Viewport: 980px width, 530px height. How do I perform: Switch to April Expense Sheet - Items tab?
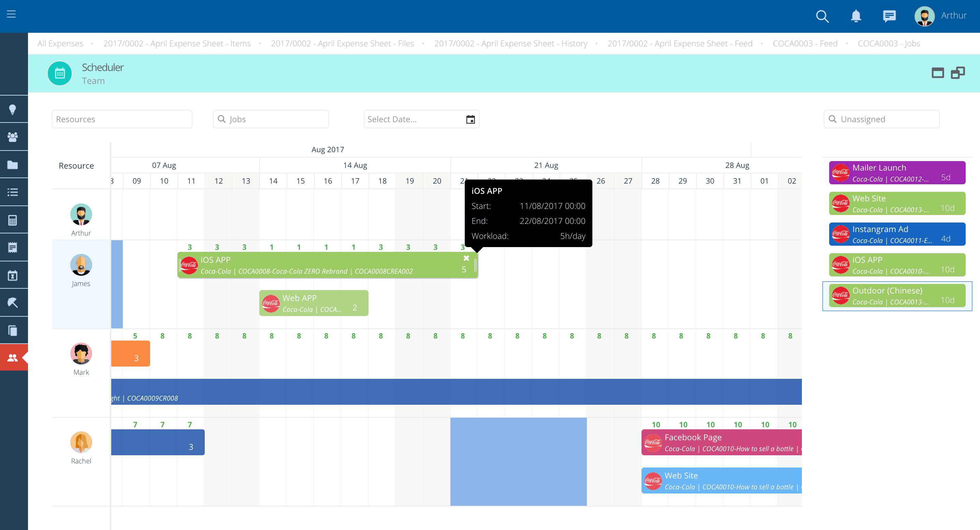[x=177, y=43]
